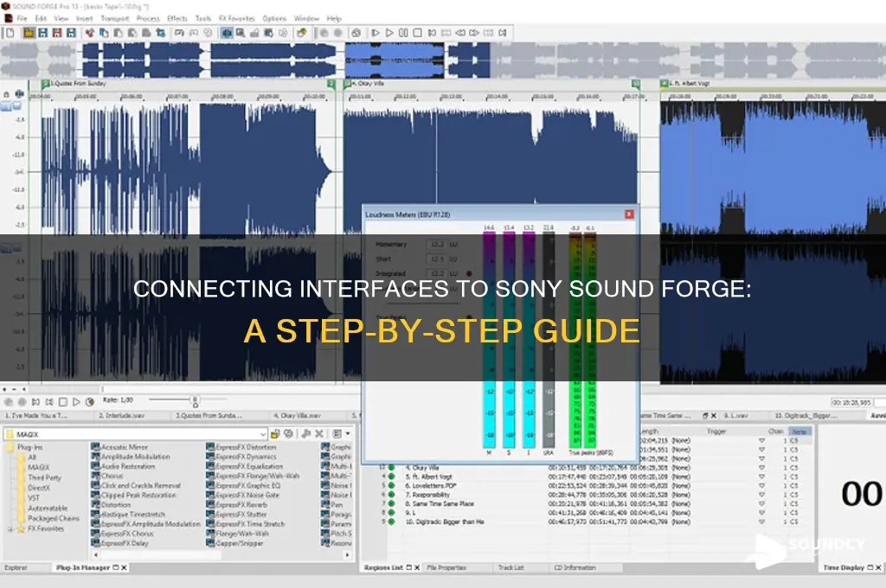Choose the Magnify tool icon
This screenshot has width=886, height=588.
pos(241,33)
